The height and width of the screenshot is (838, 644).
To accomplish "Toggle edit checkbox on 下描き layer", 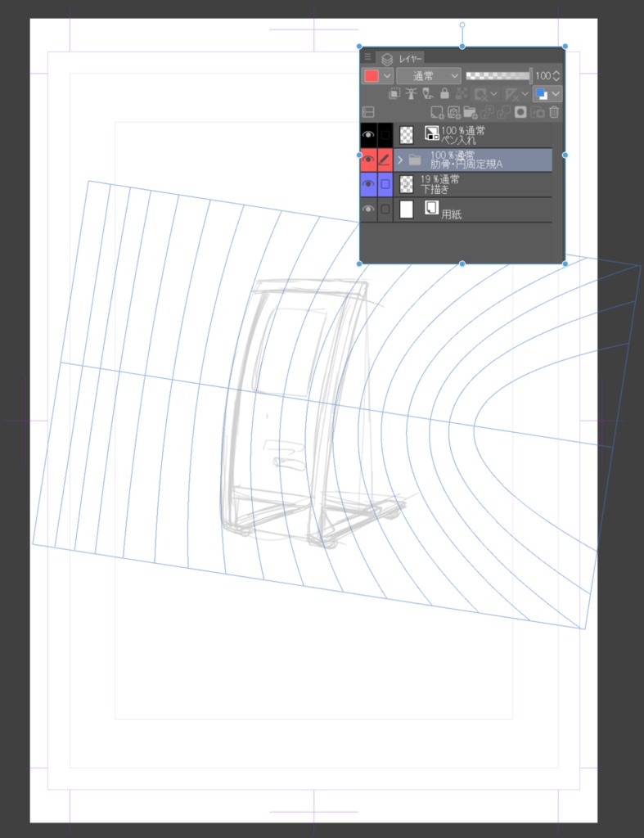I will (385, 184).
